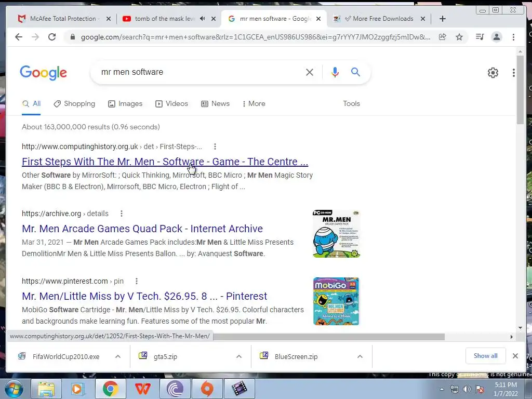The height and width of the screenshot is (399, 532).
Task: Click inside the mr men software search field
Action: (x=200, y=72)
